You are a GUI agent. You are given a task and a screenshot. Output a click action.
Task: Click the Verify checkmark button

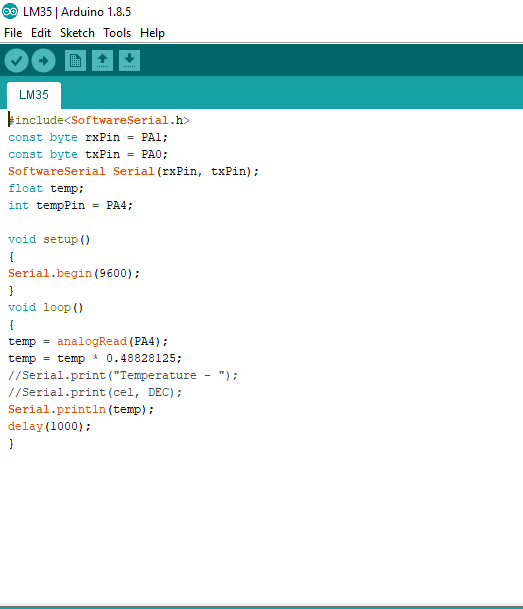(x=16, y=61)
